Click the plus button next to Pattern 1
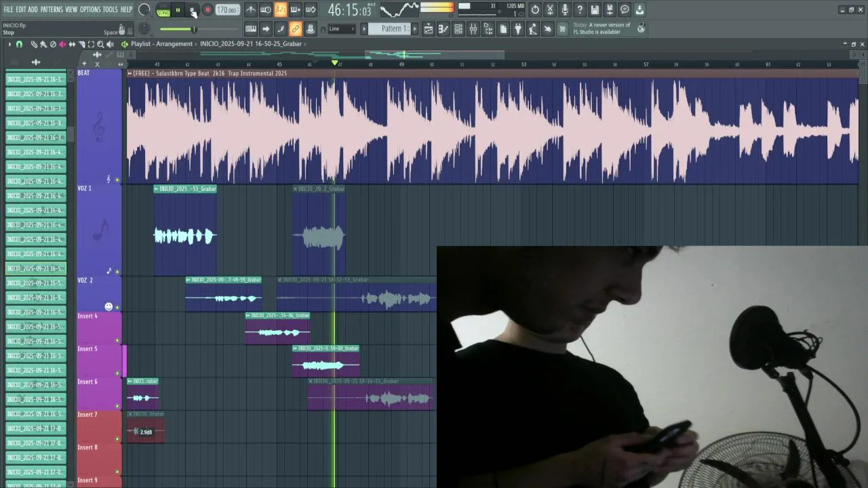 tap(414, 28)
